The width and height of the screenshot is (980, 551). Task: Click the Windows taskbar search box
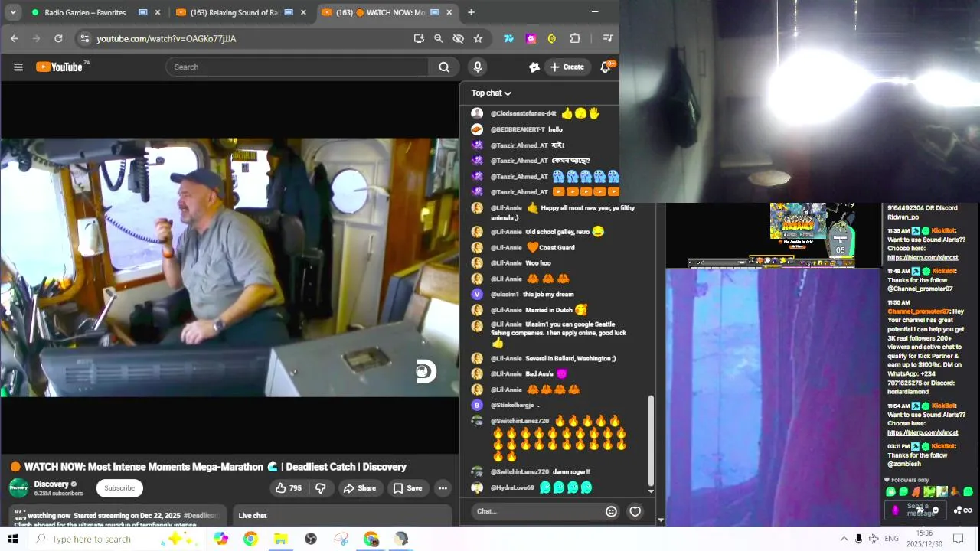(115, 539)
